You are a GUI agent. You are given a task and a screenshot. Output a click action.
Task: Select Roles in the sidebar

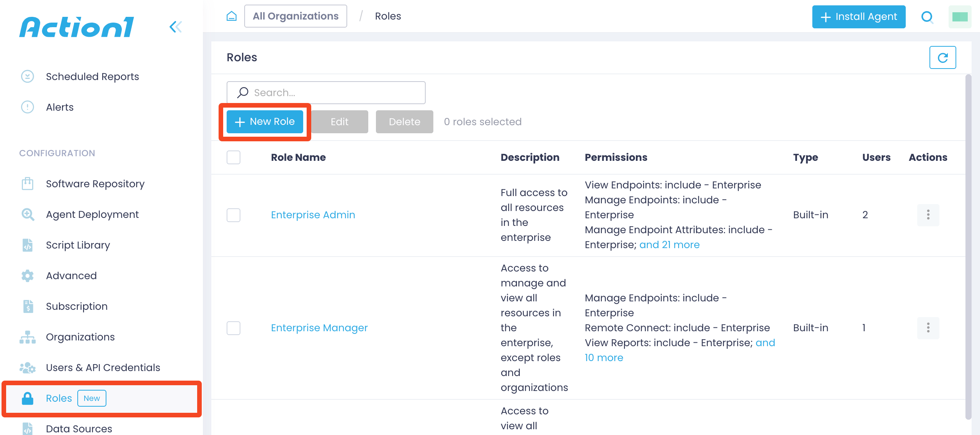pyautogui.click(x=102, y=398)
